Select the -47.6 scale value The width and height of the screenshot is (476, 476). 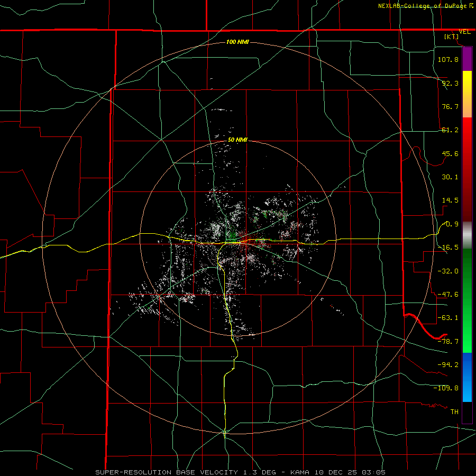[448, 294]
